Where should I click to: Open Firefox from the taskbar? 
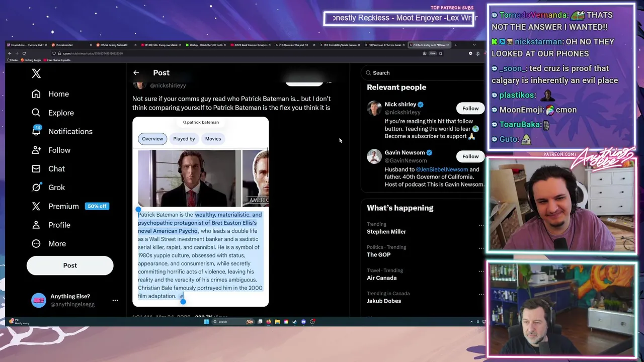point(269,322)
